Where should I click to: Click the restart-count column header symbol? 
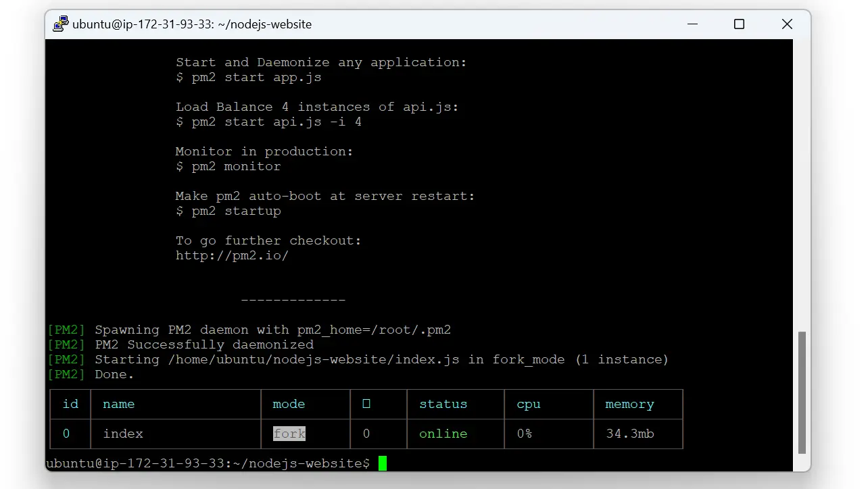click(366, 404)
